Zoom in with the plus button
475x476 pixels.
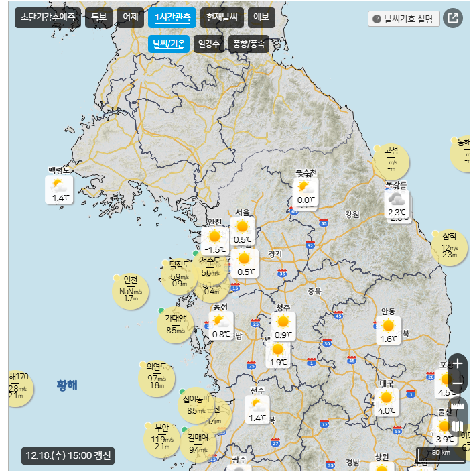tap(458, 363)
